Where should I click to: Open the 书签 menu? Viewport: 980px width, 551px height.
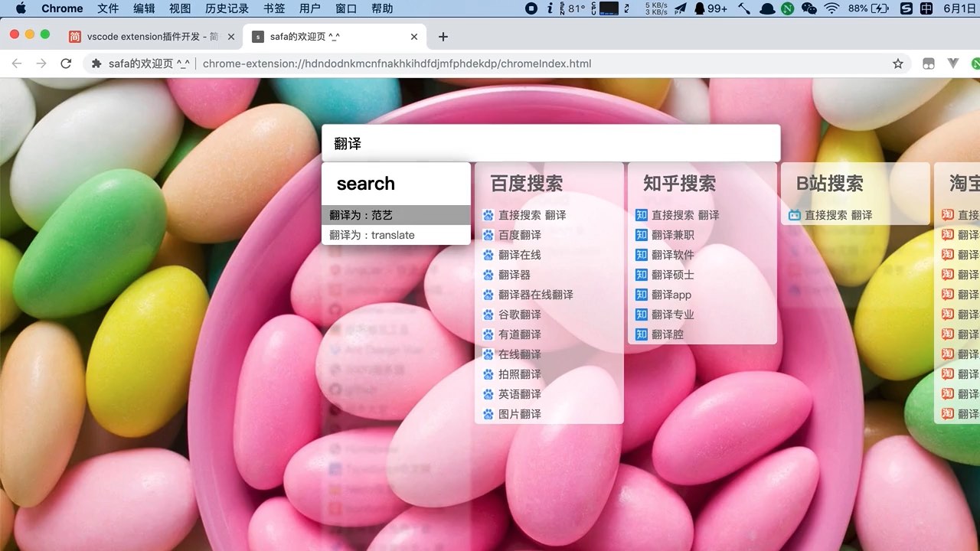click(274, 8)
